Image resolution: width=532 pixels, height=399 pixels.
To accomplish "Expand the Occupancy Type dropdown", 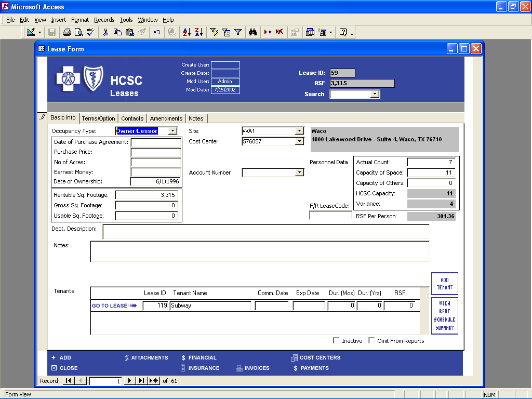I will [x=172, y=131].
